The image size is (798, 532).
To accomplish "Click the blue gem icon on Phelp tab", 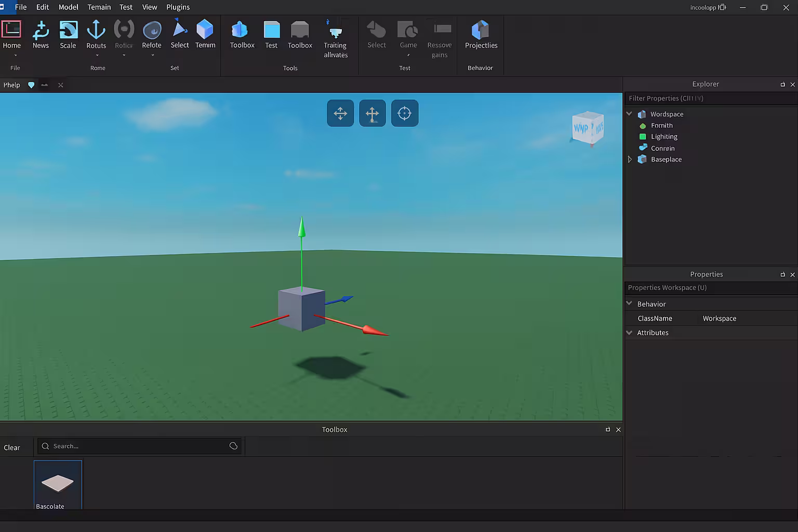I will click(31, 85).
